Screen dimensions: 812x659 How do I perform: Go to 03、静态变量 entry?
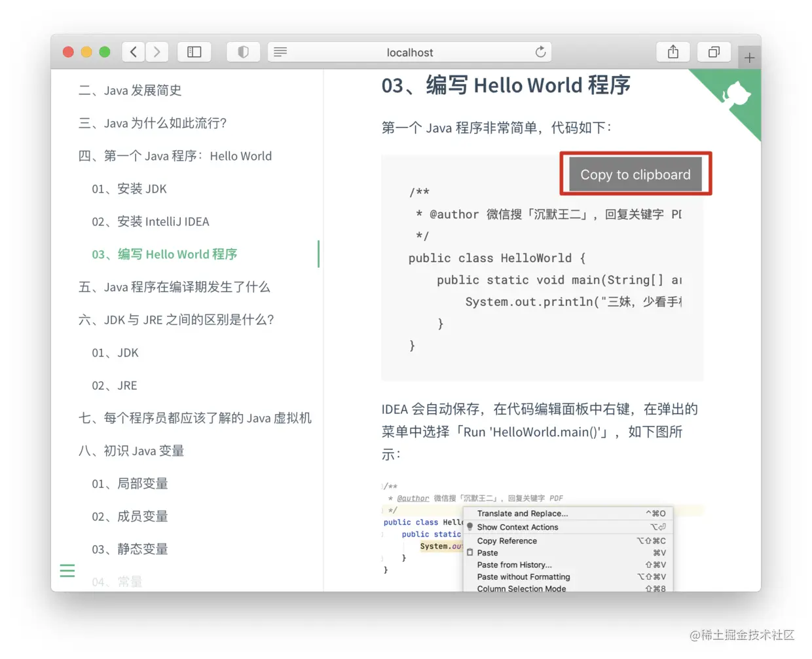(130, 549)
